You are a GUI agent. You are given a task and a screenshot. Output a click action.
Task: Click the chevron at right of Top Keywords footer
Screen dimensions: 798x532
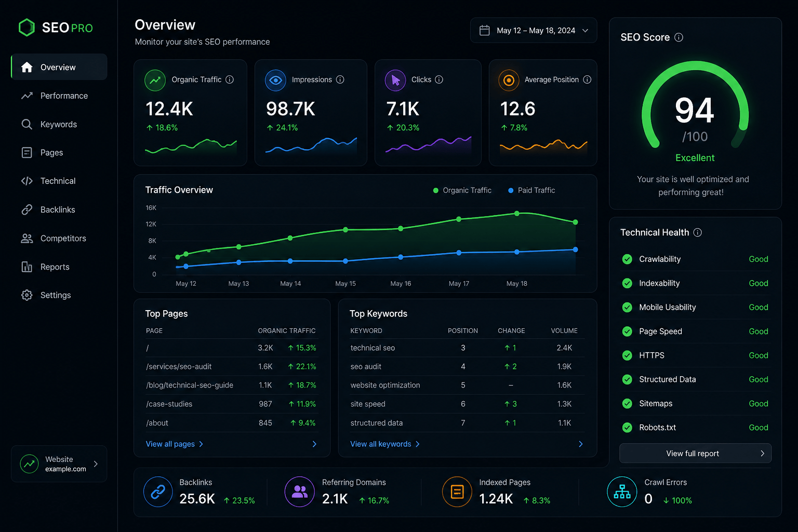(581, 444)
